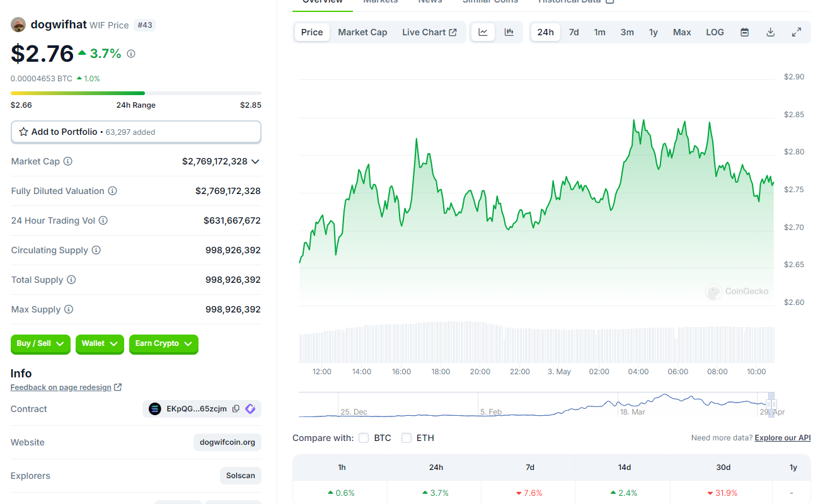Click the 30d change value -31.9%
The image size is (813, 504).
[722, 493]
